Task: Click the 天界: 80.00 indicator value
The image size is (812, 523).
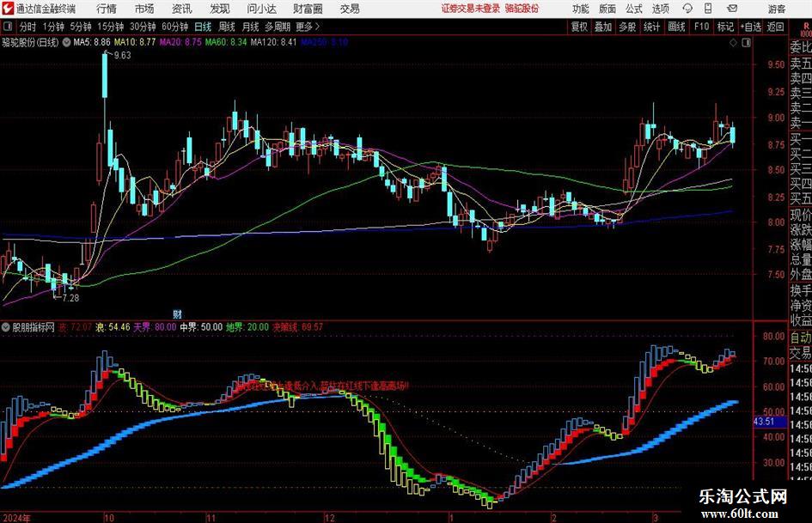Action: pyautogui.click(x=155, y=327)
